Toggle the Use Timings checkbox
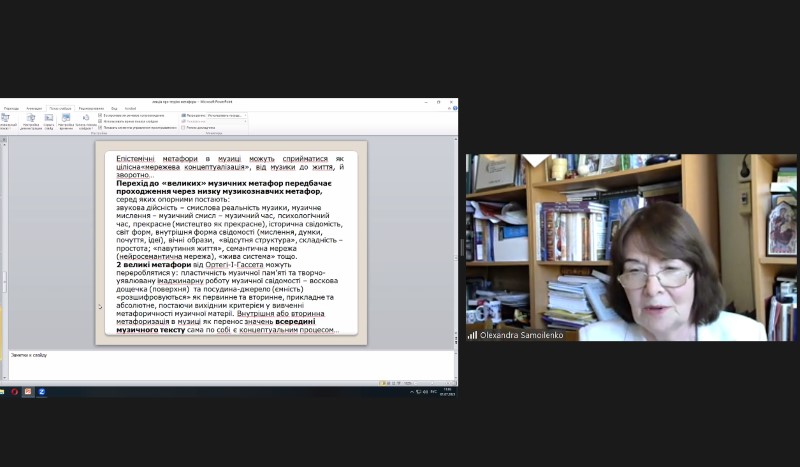Image resolution: width=800 pixels, height=467 pixels. (x=101, y=121)
